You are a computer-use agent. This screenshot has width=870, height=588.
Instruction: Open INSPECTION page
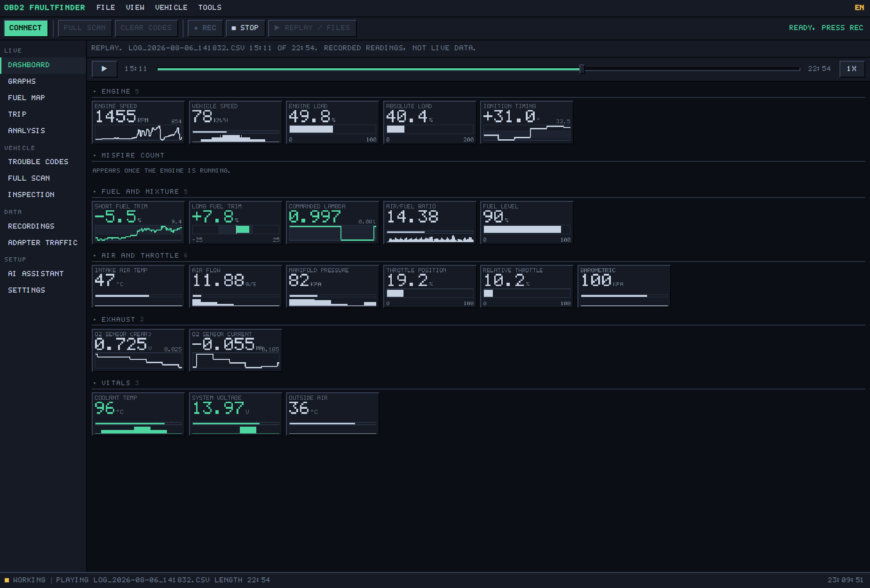[43, 195]
